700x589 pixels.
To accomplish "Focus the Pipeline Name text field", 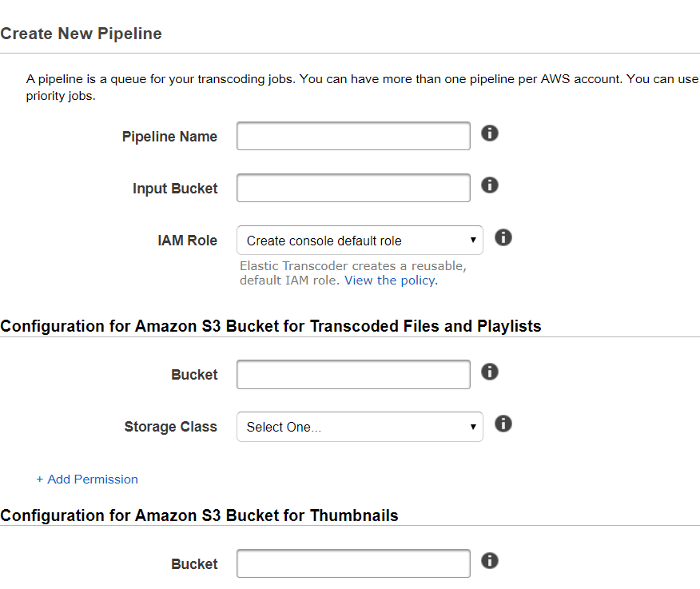I will (x=353, y=136).
